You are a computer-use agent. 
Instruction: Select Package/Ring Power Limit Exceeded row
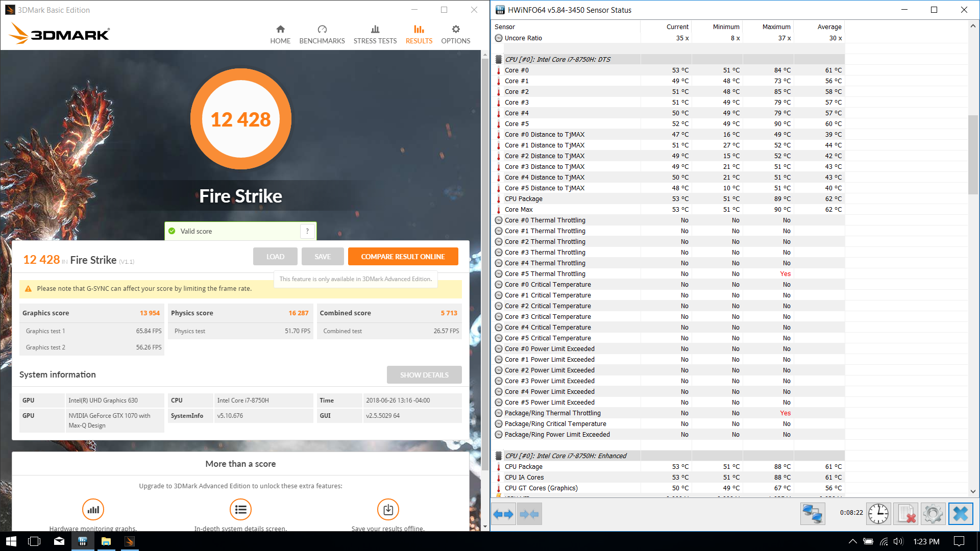point(669,435)
